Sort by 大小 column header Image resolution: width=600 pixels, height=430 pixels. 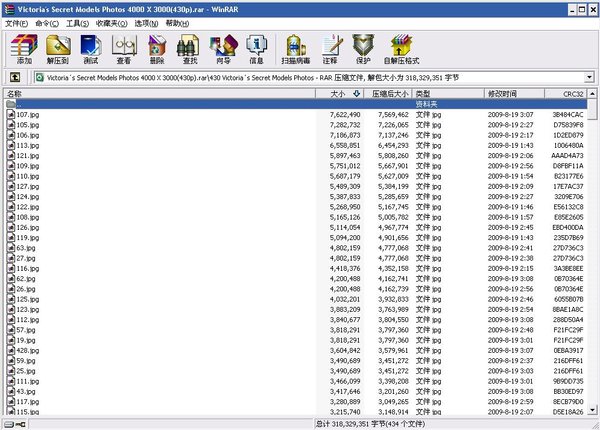tap(339, 94)
